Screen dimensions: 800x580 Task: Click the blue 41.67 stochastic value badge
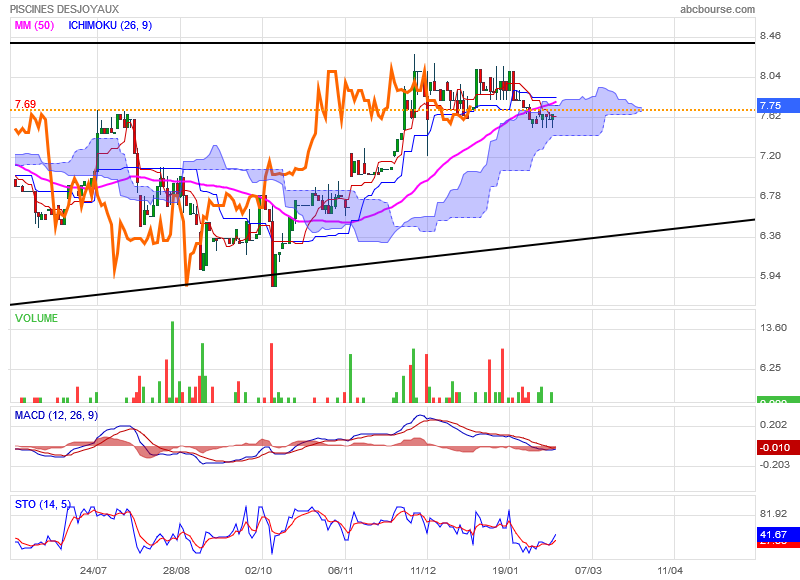click(778, 535)
